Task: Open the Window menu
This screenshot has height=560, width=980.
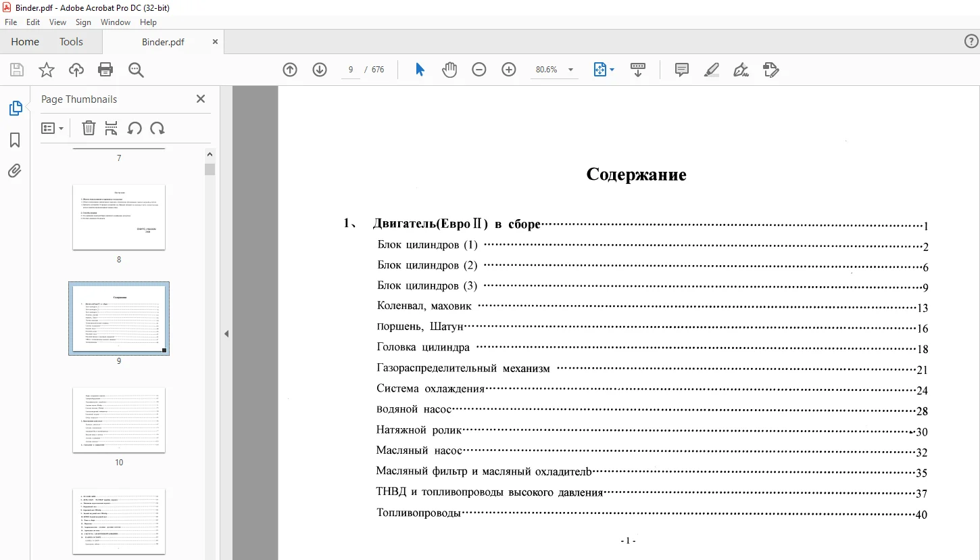Action: click(116, 22)
